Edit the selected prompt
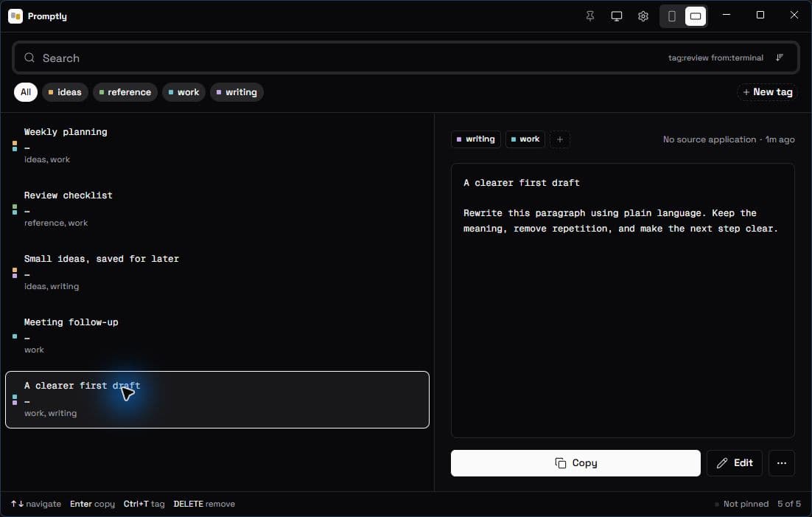This screenshot has width=812, height=517. [735, 462]
